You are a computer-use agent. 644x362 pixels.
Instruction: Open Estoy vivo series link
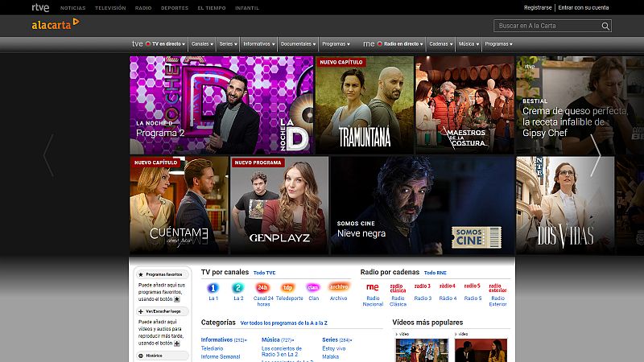(333, 348)
